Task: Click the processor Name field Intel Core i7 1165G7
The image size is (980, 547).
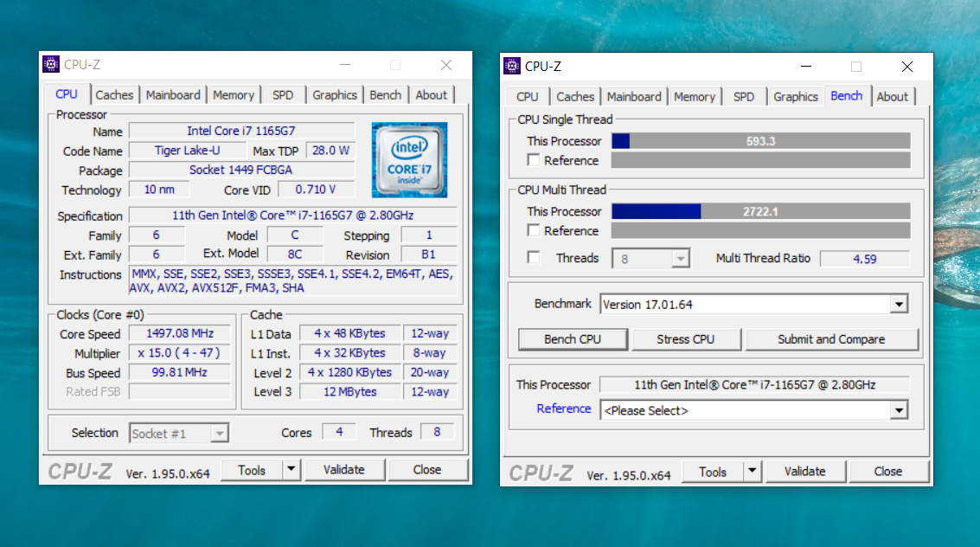Action: (241, 132)
